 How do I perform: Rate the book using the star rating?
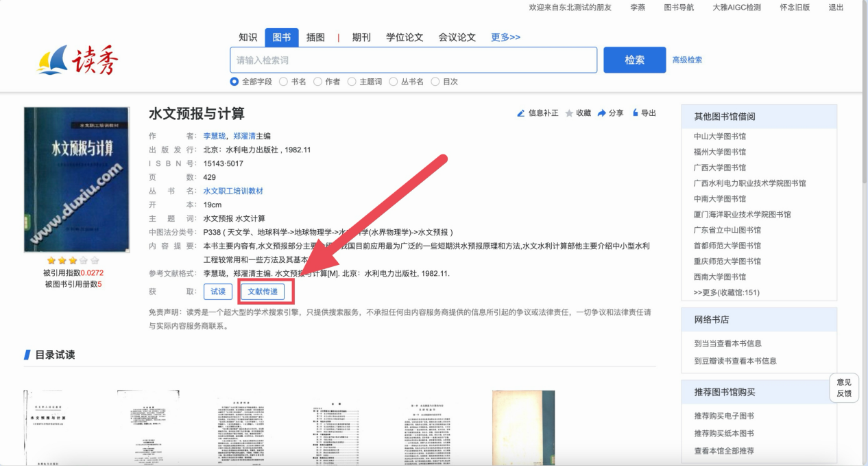click(x=73, y=261)
